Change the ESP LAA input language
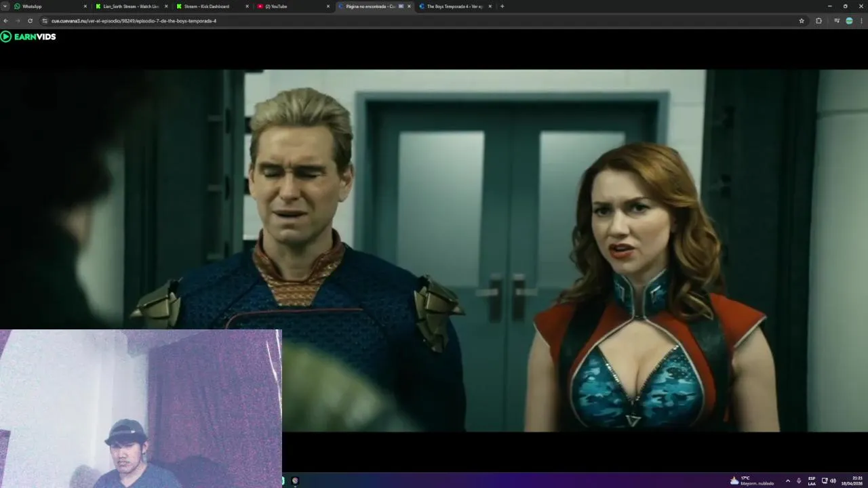This screenshot has width=868, height=488. pyautogui.click(x=812, y=481)
